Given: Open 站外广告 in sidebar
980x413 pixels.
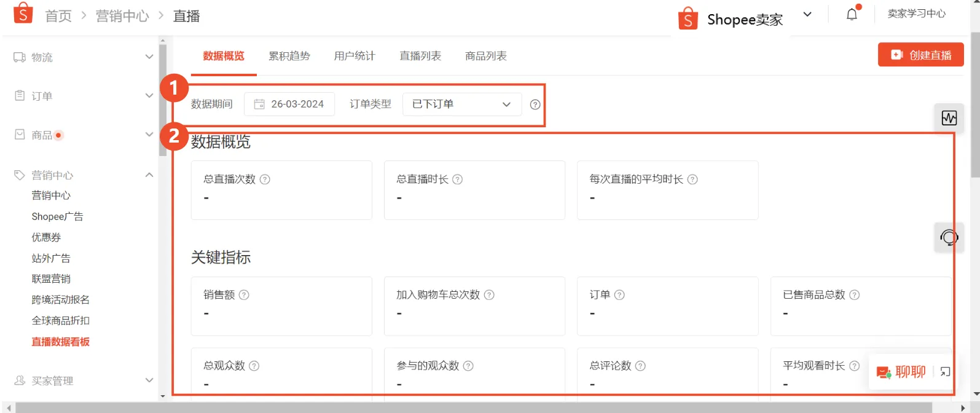Looking at the screenshot, I should click(x=51, y=258).
